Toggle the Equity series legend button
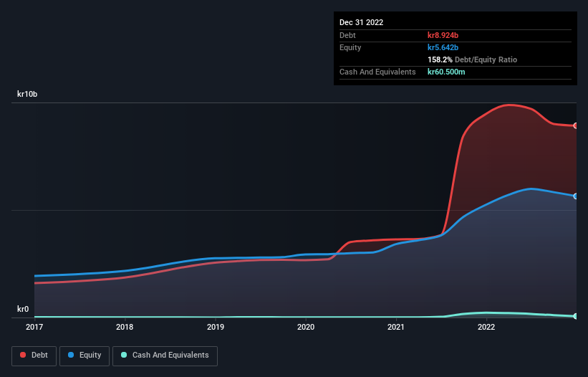The height and width of the screenshot is (377, 588). point(85,355)
